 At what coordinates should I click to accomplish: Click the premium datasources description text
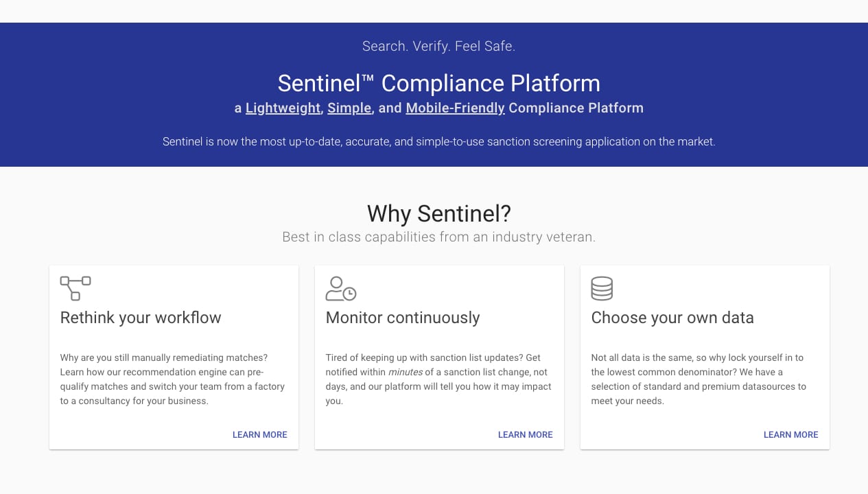[699, 379]
